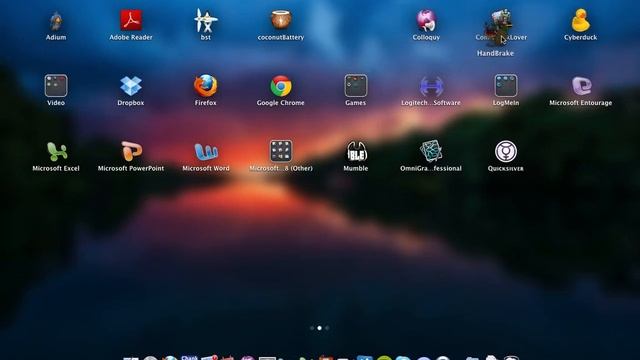Open Microsoft Excel
This screenshot has width=640, height=360.
pyautogui.click(x=56, y=151)
